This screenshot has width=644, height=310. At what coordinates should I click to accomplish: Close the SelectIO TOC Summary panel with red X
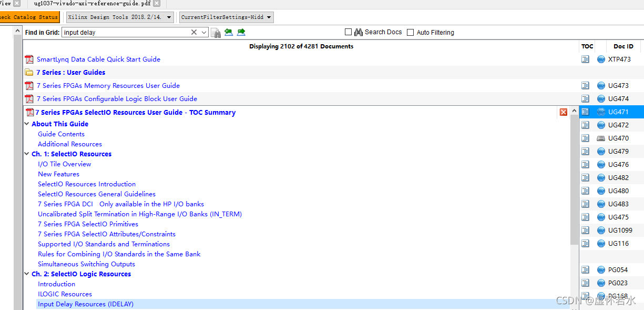coord(564,112)
